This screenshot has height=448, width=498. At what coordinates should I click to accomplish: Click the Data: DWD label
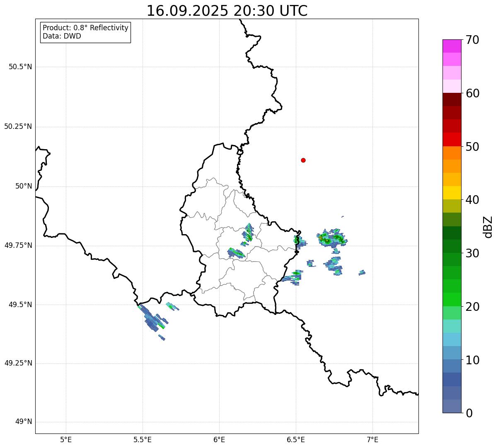pyautogui.click(x=62, y=36)
